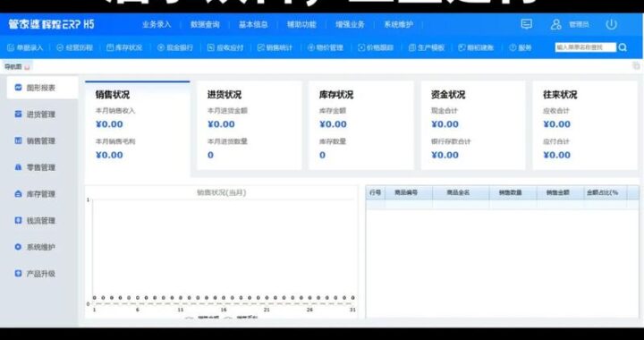Click the 现金银行 toolbar shortcut
Viewport: 644px width, 340px height.
pyautogui.click(x=175, y=47)
